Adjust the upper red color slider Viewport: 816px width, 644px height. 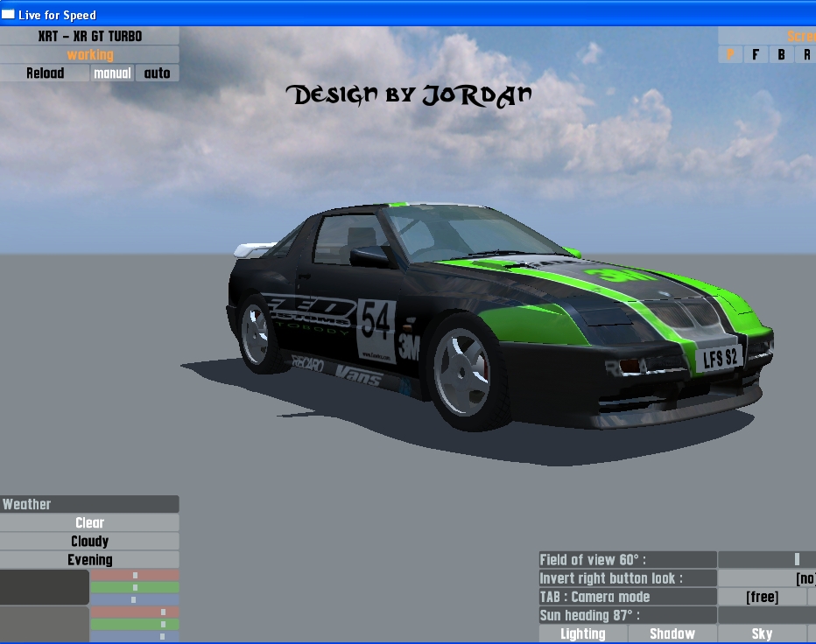tap(135, 576)
